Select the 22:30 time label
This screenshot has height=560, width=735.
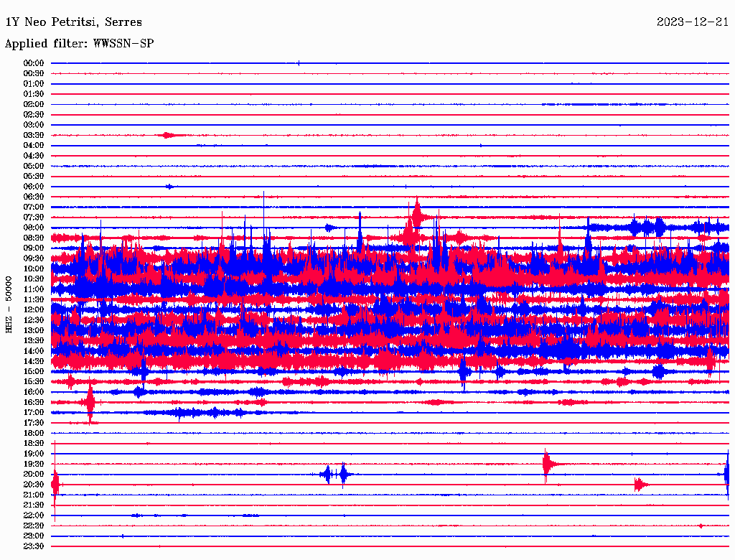coord(34,526)
